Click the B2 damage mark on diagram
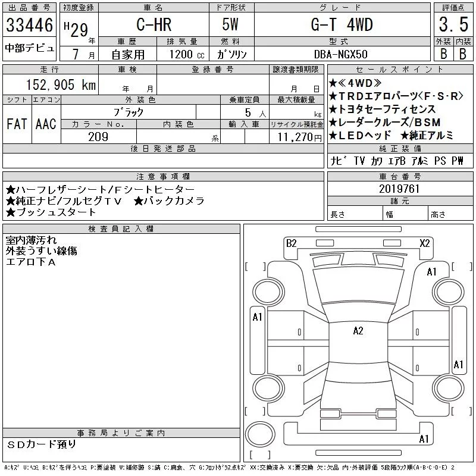Viewport: 476px width, 476px height. 291,243
